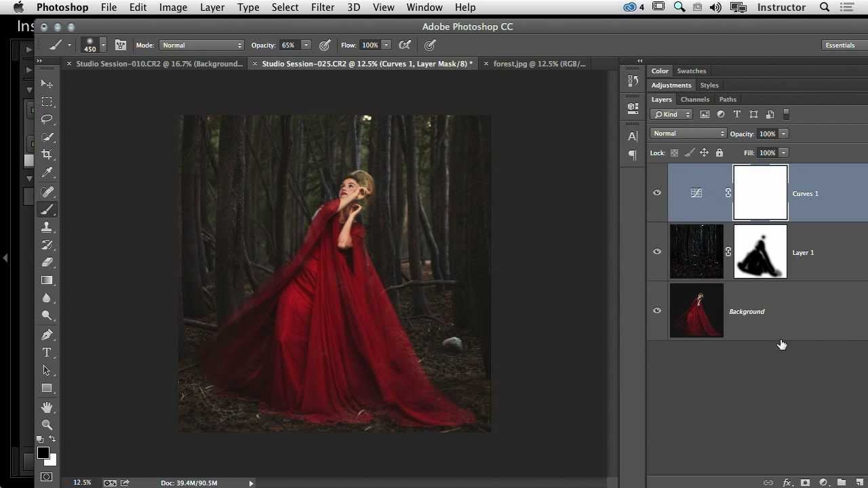Open brush preset picker showing 450
The image size is (868, 488).
[94, 45]
